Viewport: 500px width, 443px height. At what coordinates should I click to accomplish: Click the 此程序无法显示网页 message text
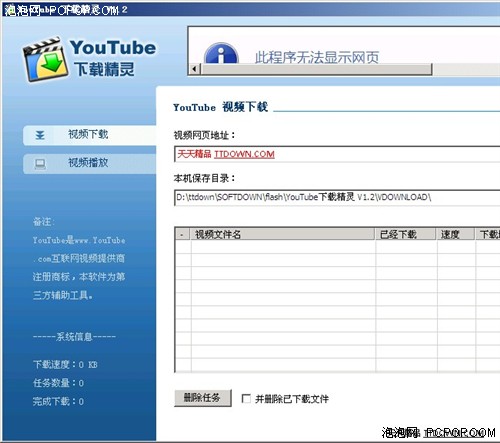click(317, 57)
